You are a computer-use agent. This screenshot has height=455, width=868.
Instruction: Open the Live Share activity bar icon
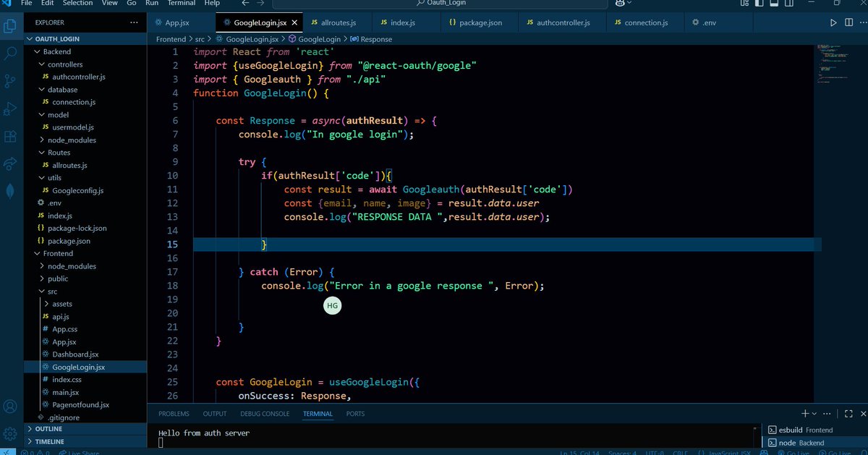[x=10, y=163]
